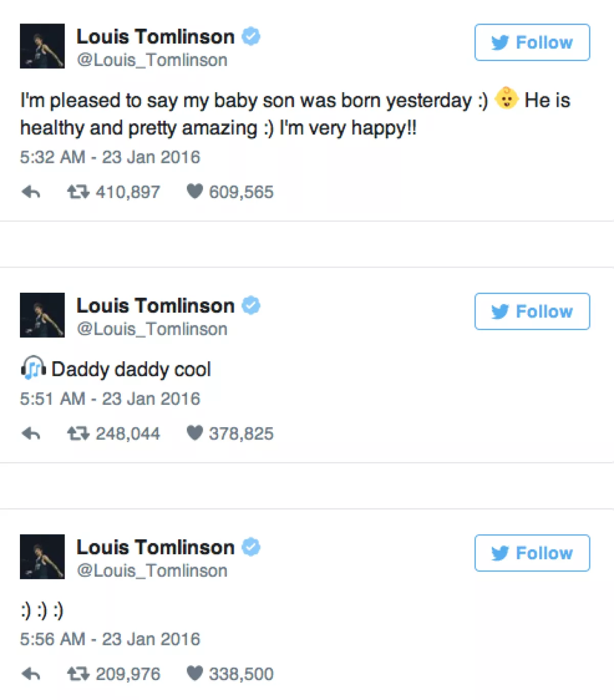
Task: Open the 5:32 AM - 23 Jan 2016 timestamp
Action: 110,157
